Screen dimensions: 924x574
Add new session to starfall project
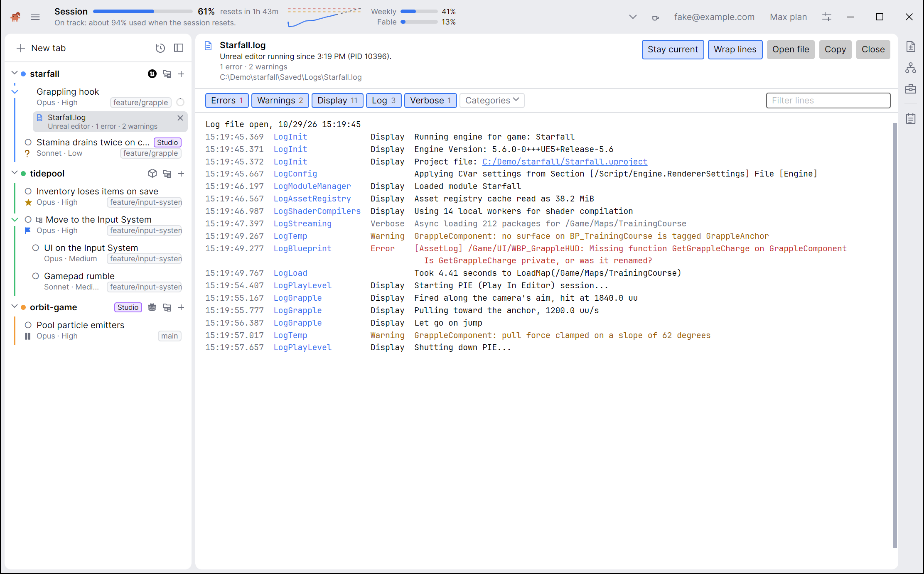181,74
